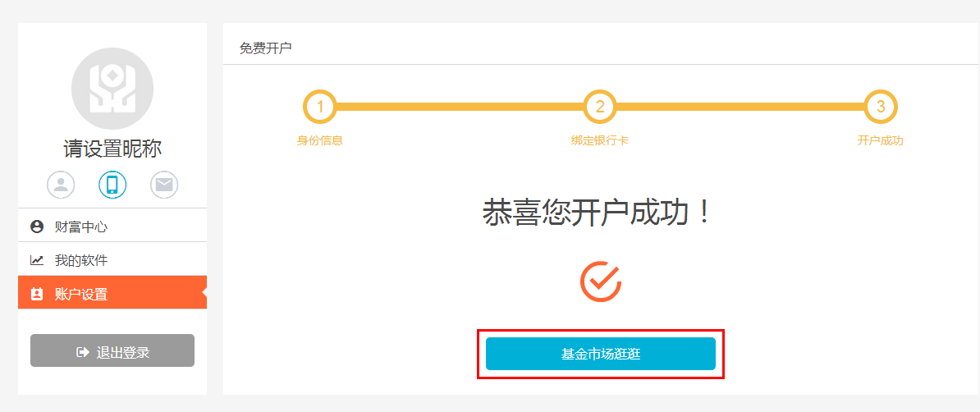Click the person identity verification icon
The height and width of the screenshot is (412, 980).
pyautogui.click(x=61, y=184)
